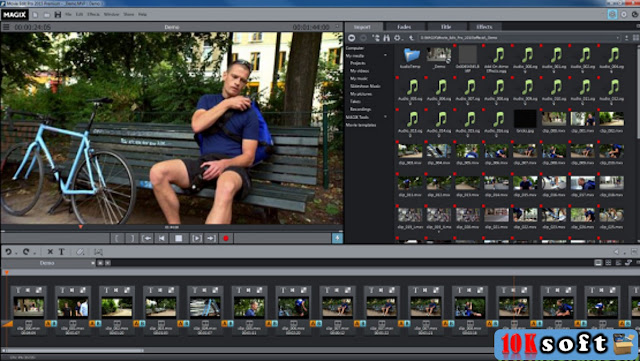Jump to range start

pyautogui.click(x=147, y=238)
